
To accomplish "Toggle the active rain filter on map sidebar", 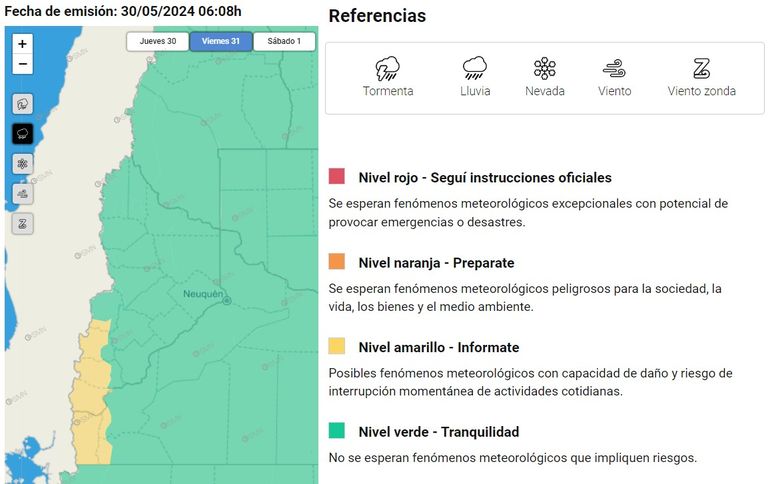I will click(23, 133).
